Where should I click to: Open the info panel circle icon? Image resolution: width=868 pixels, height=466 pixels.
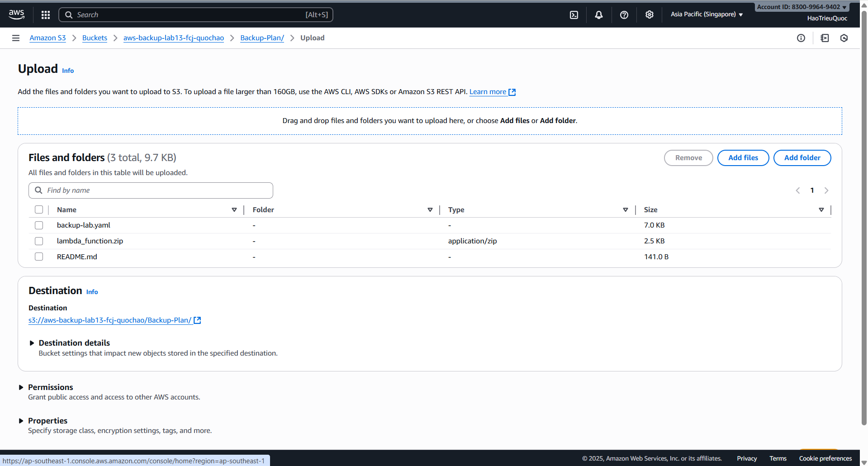pyautogui.click(x=801, y=38)
